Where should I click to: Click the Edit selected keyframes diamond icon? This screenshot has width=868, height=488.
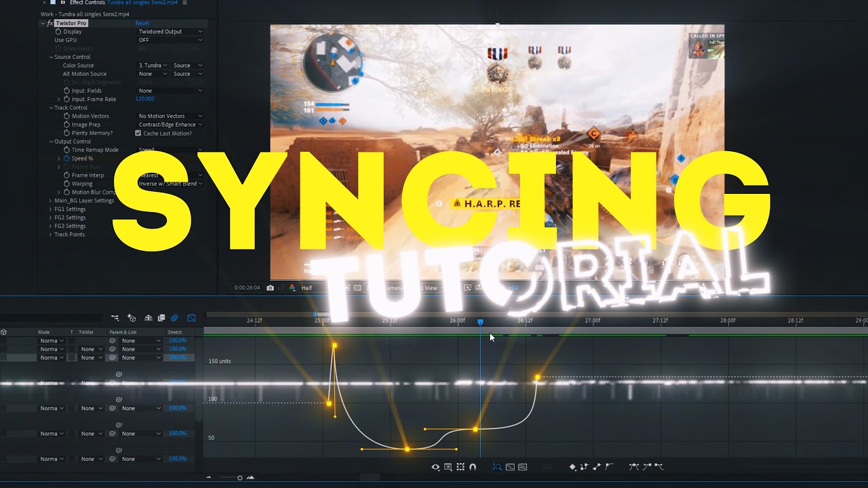point(573,467)
